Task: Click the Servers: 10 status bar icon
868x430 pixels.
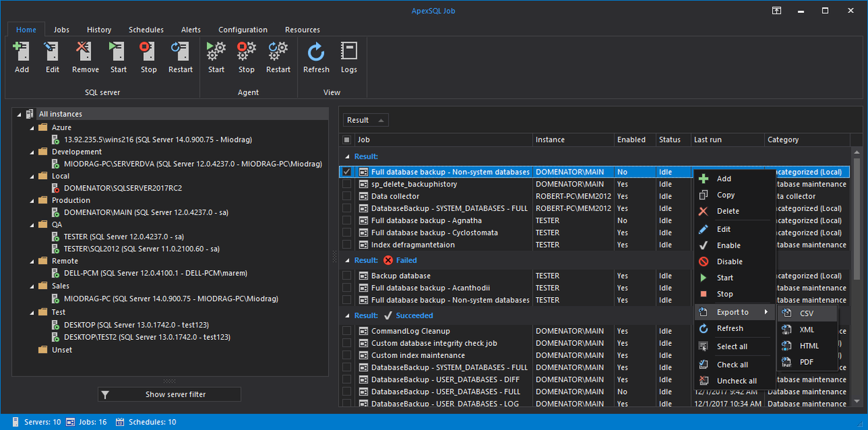Action: click(x=15, y=422)
